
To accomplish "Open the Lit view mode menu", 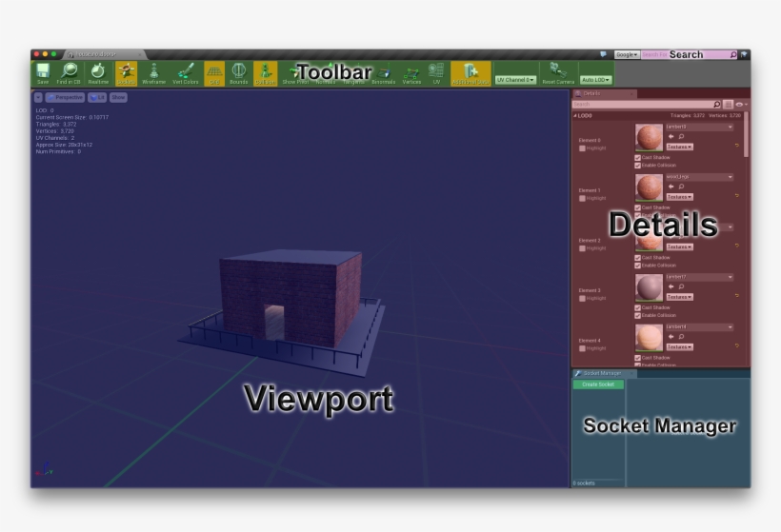I will (97, 97).
